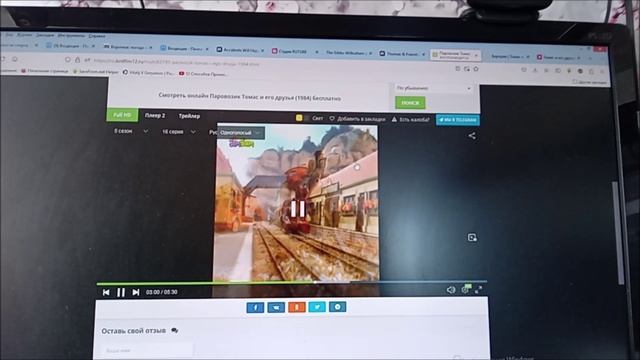This screenshot has width=640, height=360.
Task: Click the last blue share icon
Action: click(x=338, y=307)
